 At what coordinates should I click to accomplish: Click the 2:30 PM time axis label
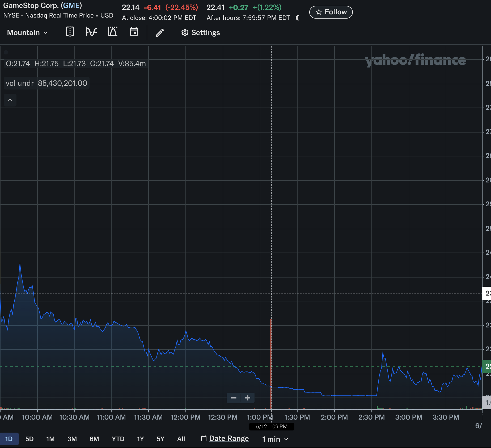[371, 417]
